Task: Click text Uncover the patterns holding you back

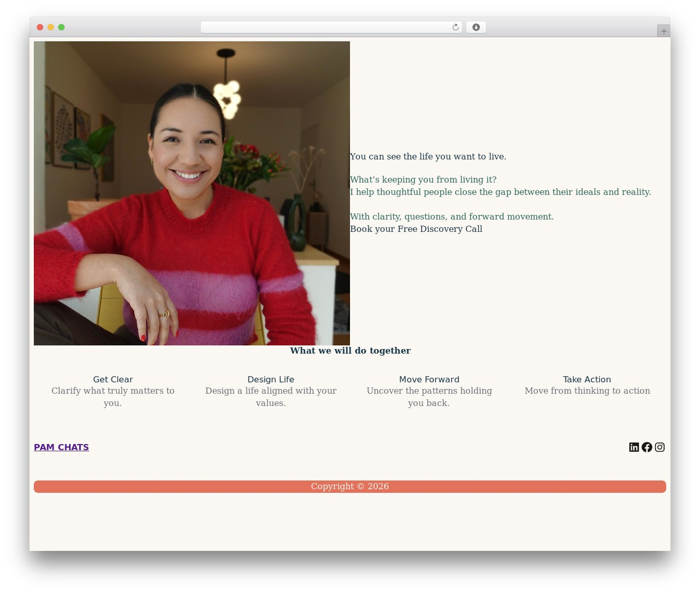Action: click(429, 397)
